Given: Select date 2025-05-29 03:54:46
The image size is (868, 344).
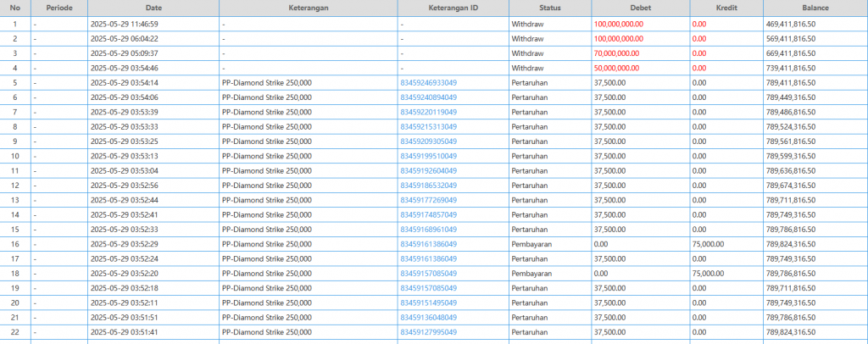Looking at the screenshot, I should coord(125,68).
